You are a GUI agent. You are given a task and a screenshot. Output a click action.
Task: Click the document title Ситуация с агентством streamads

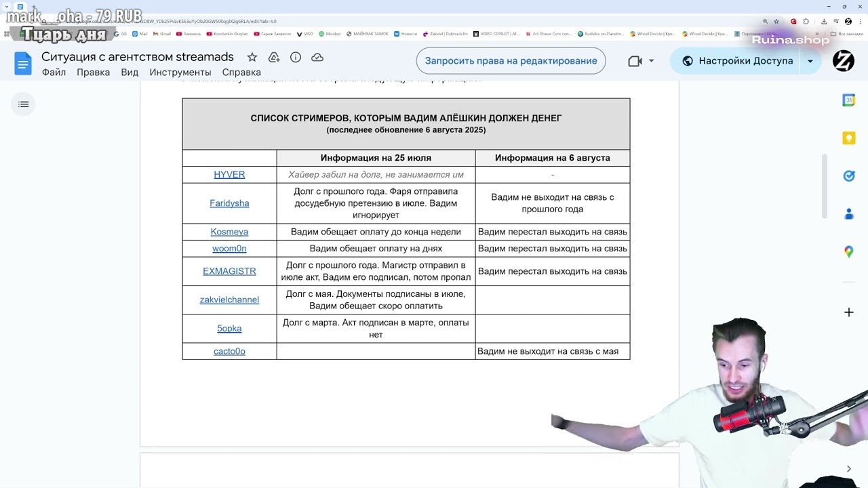pyautogui.click(x=138, y=57)
